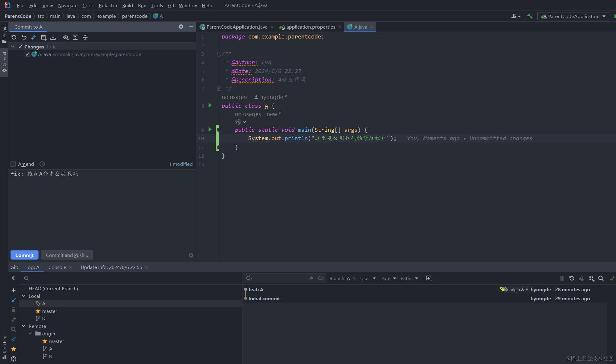Screen dimensions: 616x364
Task: Toggle the Amend checkbox
Action: tap(13, 164)
